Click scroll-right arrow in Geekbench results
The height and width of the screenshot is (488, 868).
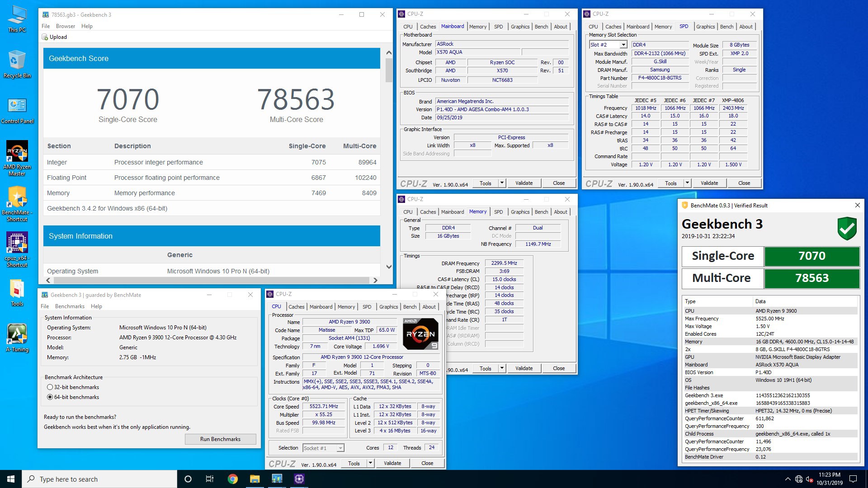click(375, 280)
